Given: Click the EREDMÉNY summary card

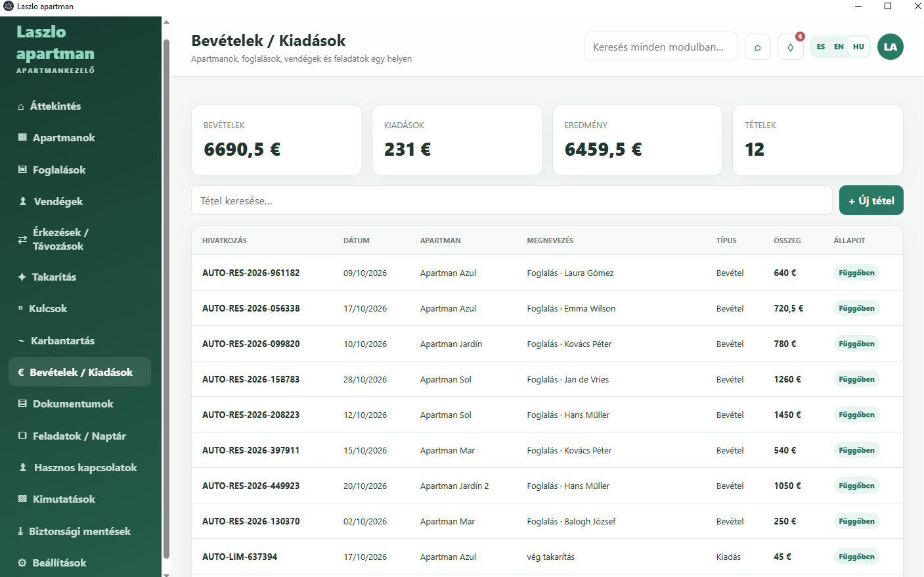Looking at the screenshot, I should pyautogui.click(x=638, y=140).
